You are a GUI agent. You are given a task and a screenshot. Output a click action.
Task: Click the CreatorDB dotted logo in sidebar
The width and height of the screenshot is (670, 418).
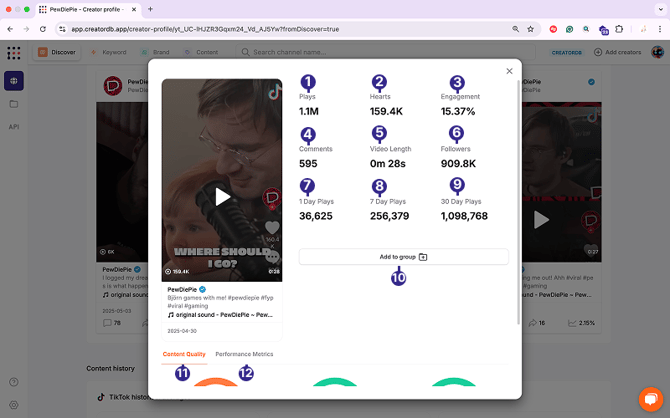(14, 53)
